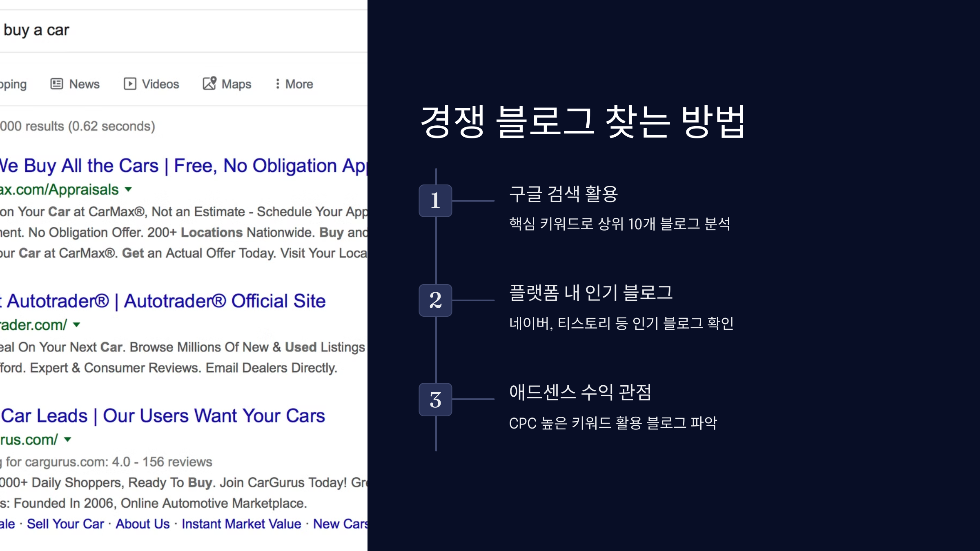
Task: Select numbered box 2 in timeline
Action: (435, 300)
